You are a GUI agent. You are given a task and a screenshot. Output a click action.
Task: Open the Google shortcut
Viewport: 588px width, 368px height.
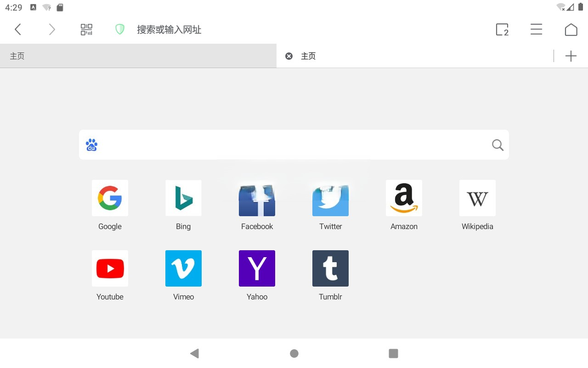coord(110,205)
